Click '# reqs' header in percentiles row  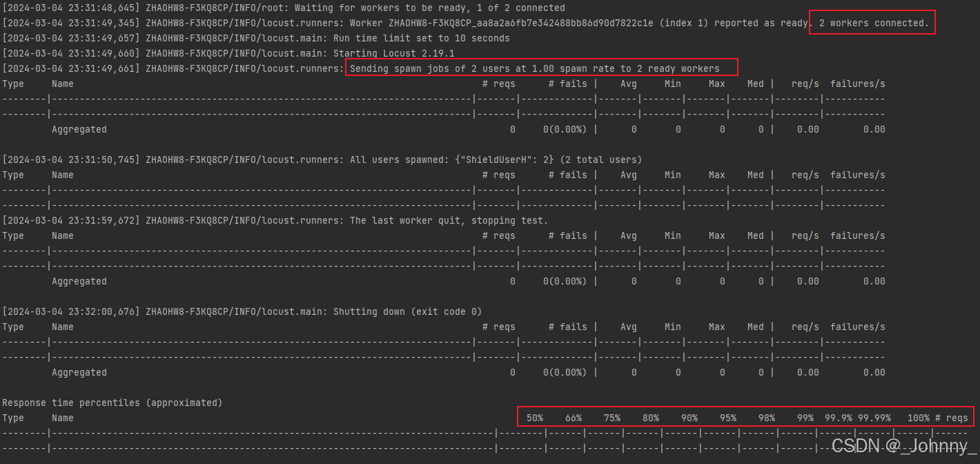(952, 418)
